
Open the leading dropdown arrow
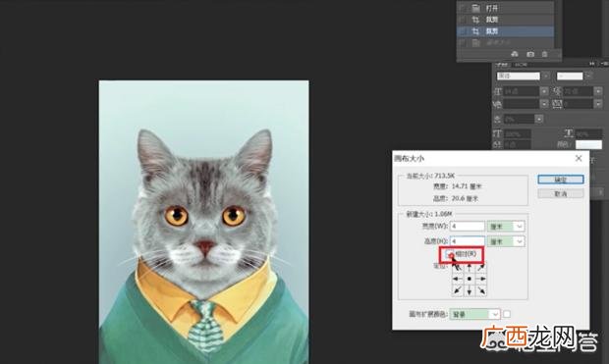(x=598, y=91)
